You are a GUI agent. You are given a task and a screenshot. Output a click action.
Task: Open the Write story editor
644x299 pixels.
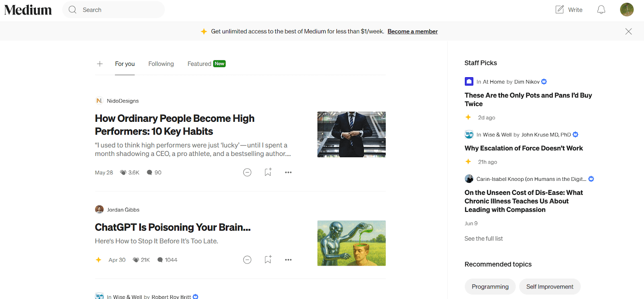coord(569,10)
